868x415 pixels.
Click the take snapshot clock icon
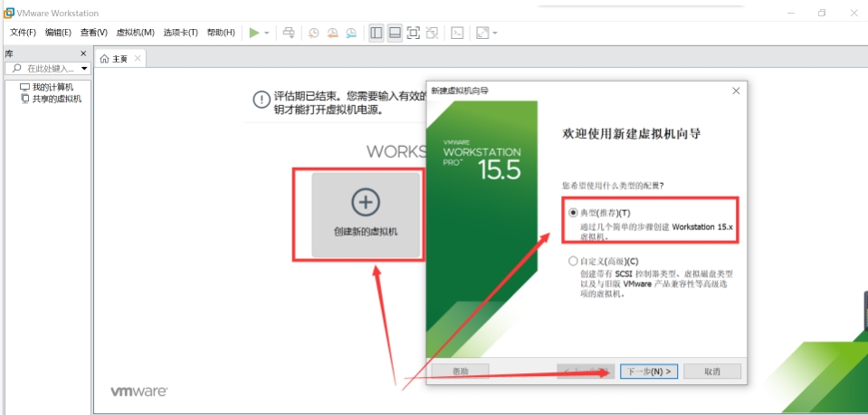pyautogui.click(x=313, y=33)
